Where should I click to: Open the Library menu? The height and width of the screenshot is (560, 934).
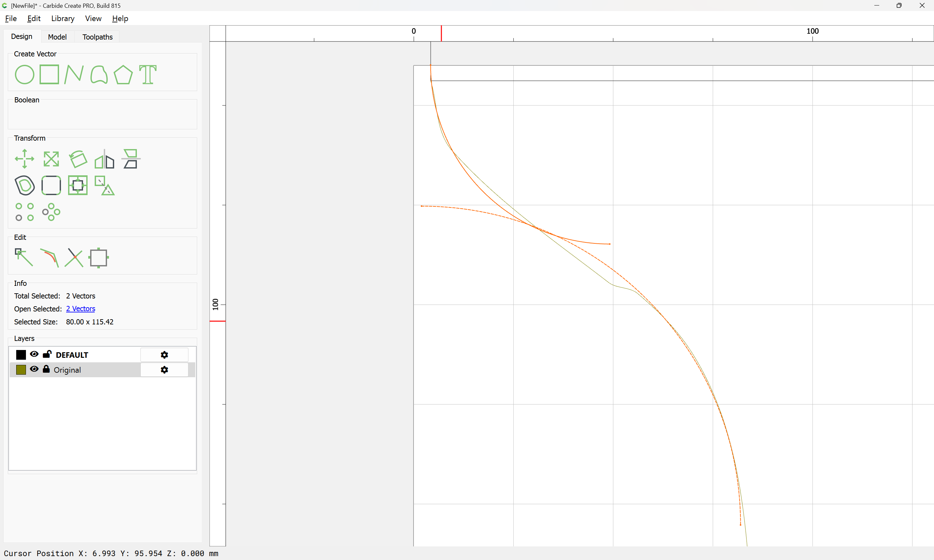[63, 18]
